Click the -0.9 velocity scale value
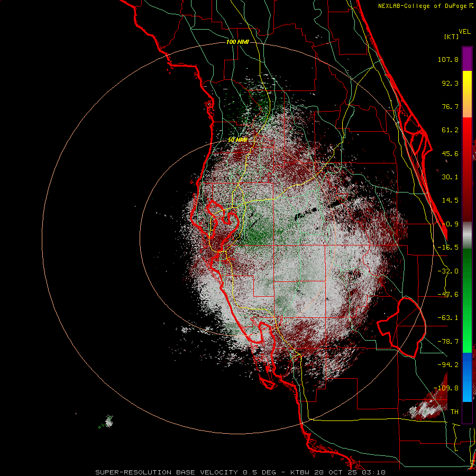Image resolution: width=476 pixels, height=476 pixels. [x=450, y=224]
